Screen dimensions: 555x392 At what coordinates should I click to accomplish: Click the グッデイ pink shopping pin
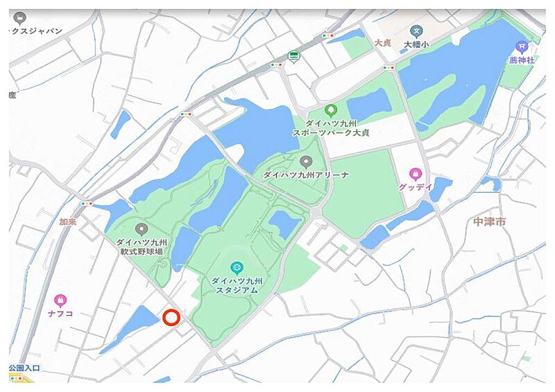pyautogui.click(x=415, y=174)
